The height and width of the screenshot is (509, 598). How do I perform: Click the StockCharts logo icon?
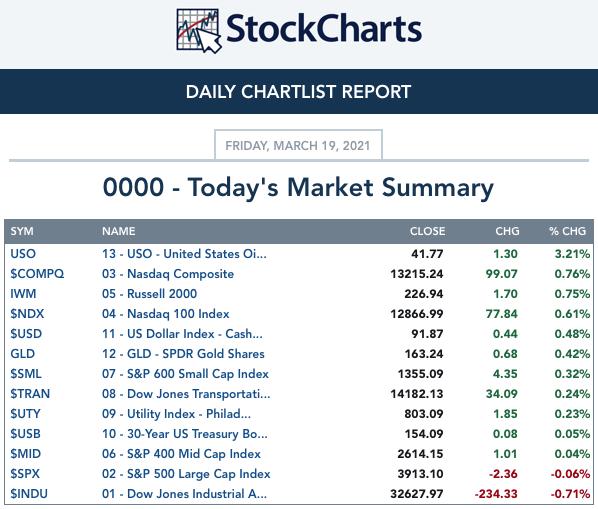click(x=199, y=31)
